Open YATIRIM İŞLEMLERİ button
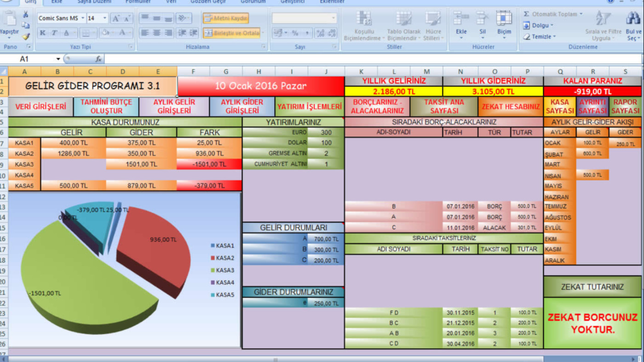The width and height of the screenshot is (644, 362). tap(310, 107)
